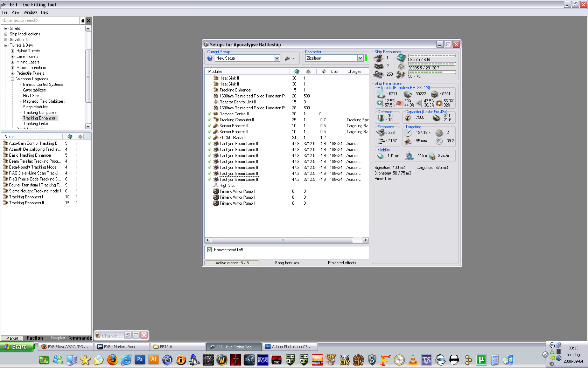Uncheck the Hammerhead I x5 drone checkbox

[x=210, y=250]
